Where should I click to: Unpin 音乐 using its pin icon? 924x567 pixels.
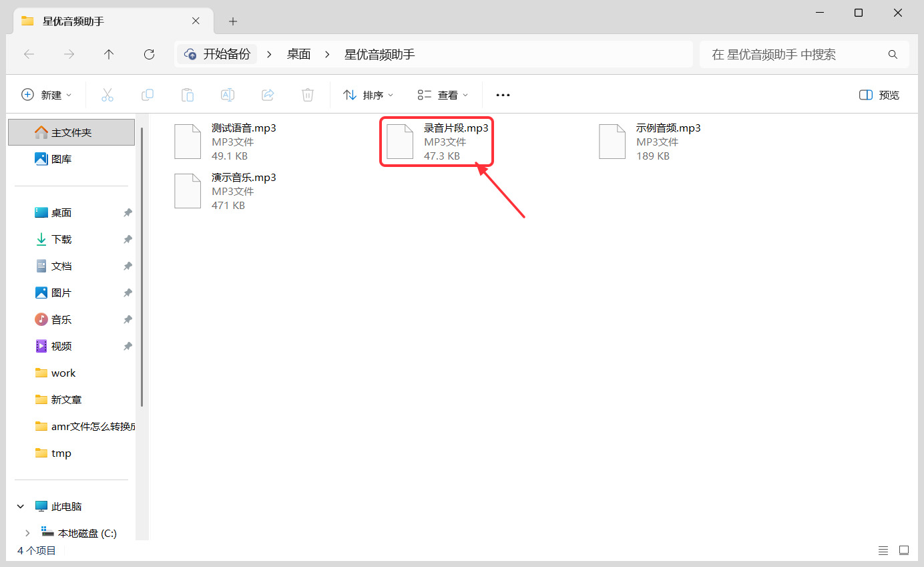[128, 319]
